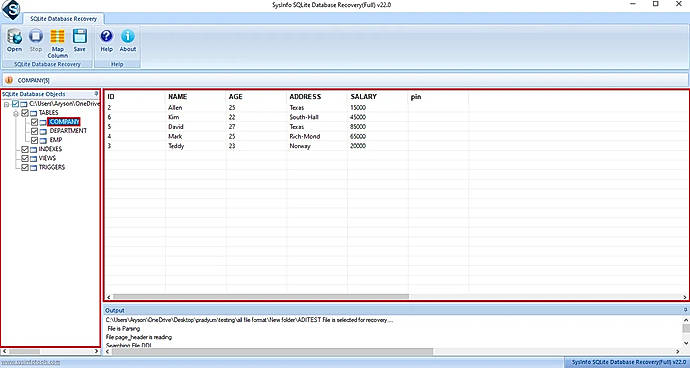690x368 pixels.
Task: Click the EMP table icon
Action: [43, 140]
